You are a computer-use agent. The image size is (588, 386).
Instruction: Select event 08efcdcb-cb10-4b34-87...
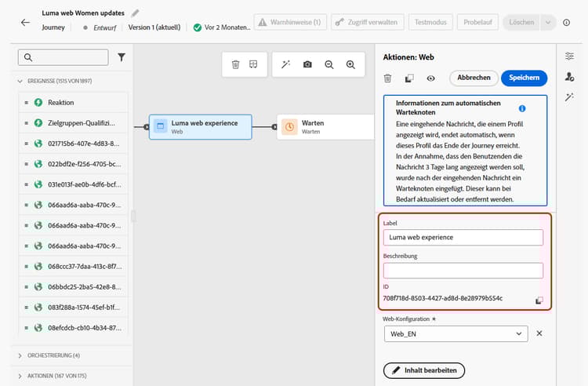click(x=73, y=327)
